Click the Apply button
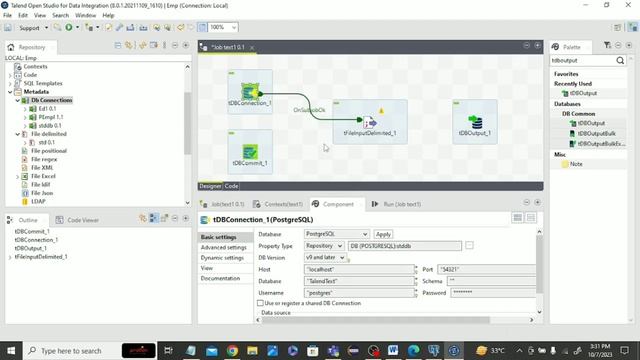The height and width of the screenshot is (360, 640). (383, 234)
